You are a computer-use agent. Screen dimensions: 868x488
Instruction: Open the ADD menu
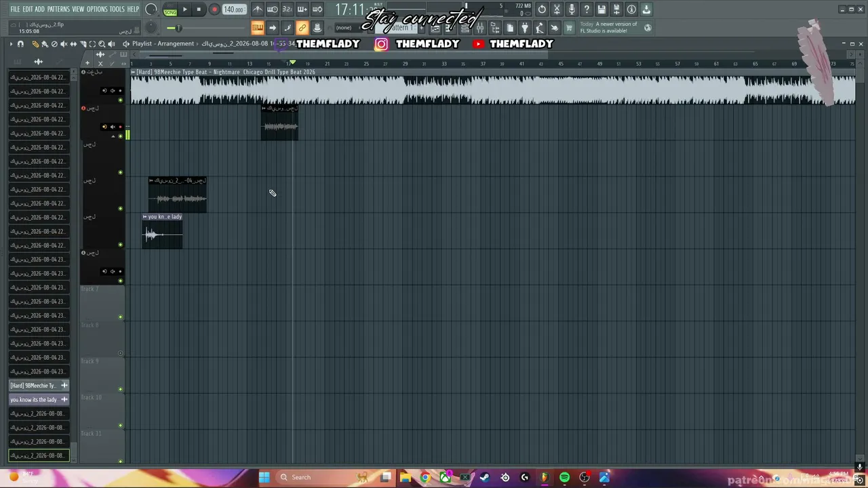(40, 9)
